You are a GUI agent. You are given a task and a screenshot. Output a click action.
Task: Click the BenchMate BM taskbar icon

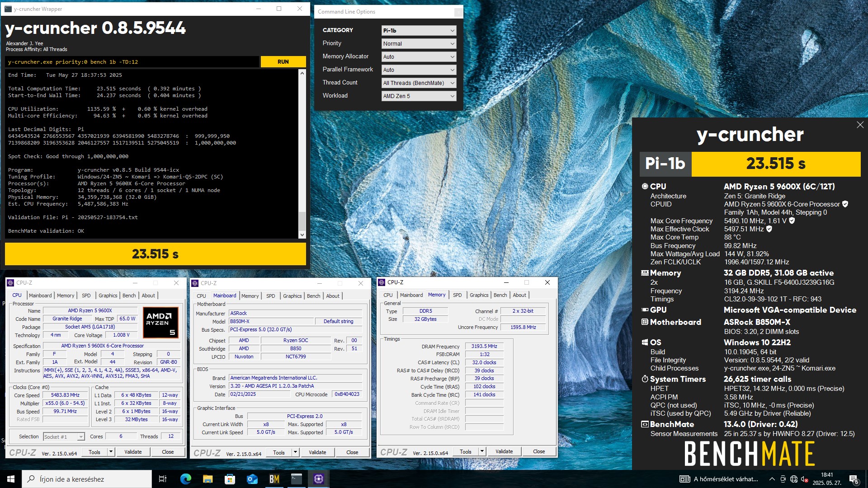coord(274,479)
